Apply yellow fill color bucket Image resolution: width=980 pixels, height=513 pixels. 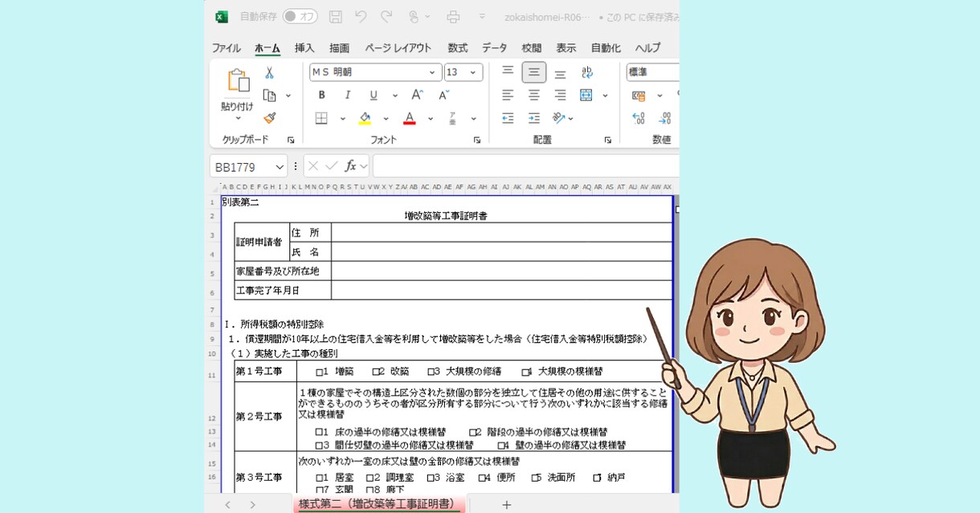(x=365, y=118)
